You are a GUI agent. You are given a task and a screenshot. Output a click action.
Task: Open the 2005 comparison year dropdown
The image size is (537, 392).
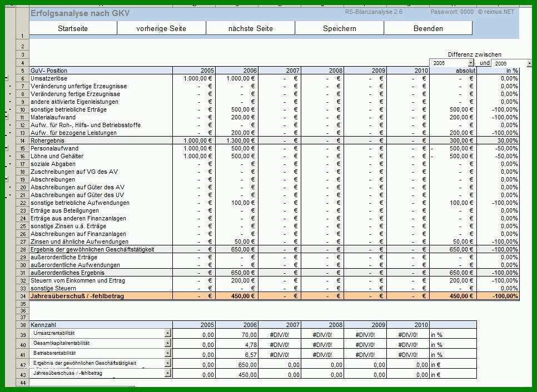[471, 63]
